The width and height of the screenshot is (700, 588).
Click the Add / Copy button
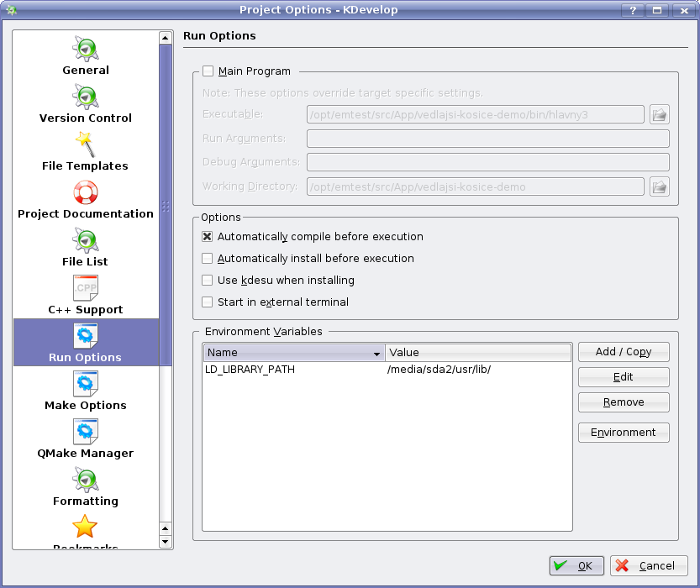(623, 352)
